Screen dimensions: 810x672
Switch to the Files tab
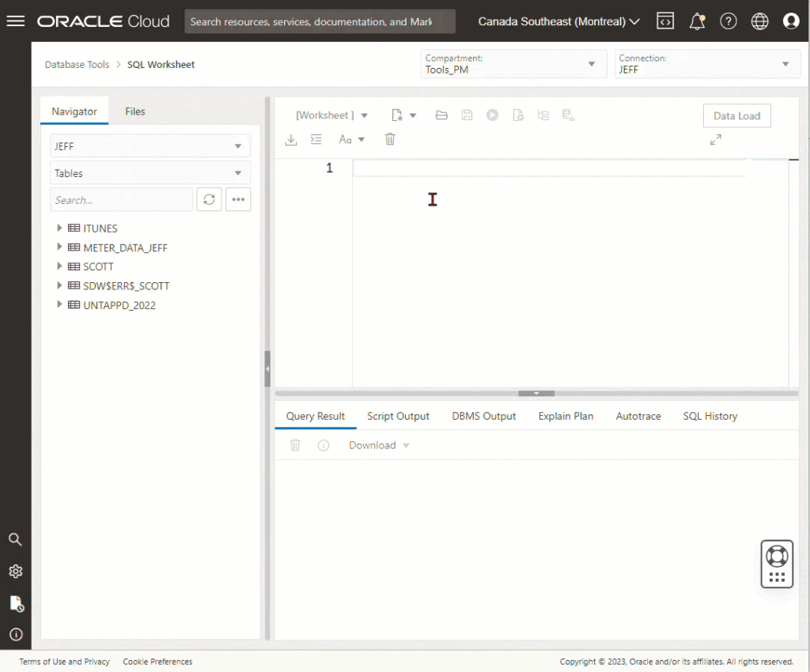tap(134, 111)
